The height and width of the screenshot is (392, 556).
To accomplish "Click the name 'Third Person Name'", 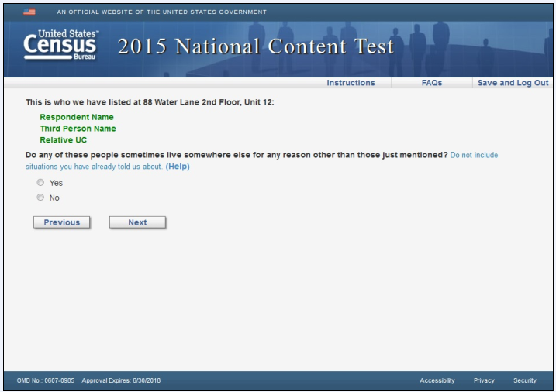I will click(78, 129).
